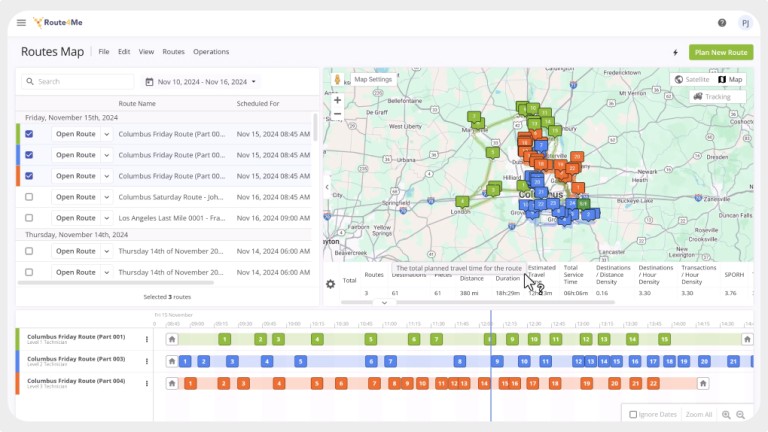Open the hamburger navigation menu

[x=21, y=23]
